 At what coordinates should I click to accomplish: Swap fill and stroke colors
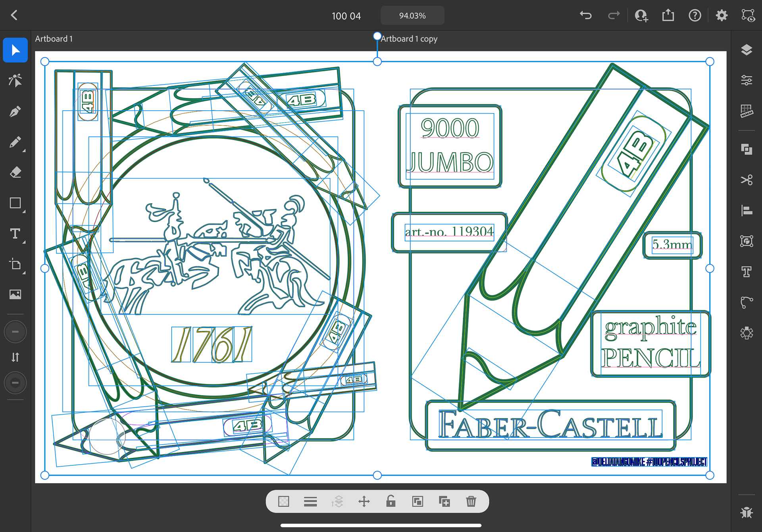(x=15, y=357)
